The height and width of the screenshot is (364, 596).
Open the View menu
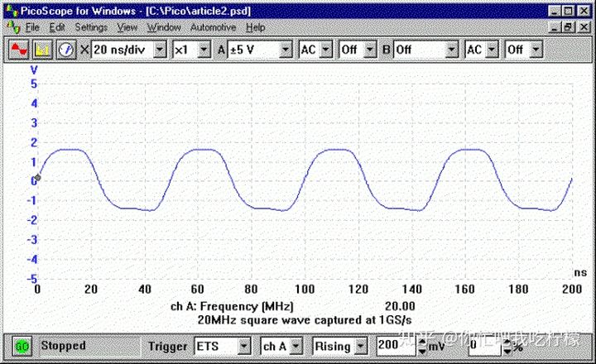pos(127,27)
